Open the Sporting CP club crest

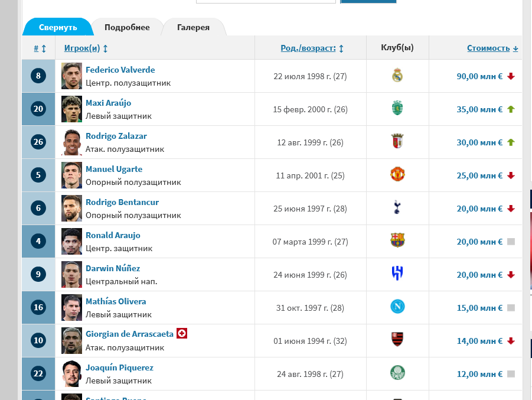coord(397,108)
